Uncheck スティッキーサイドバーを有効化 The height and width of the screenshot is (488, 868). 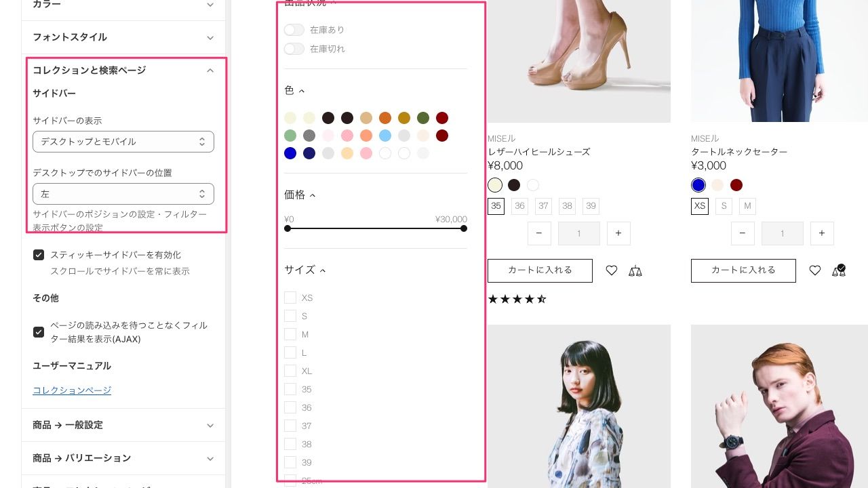[x=39, y=255]
